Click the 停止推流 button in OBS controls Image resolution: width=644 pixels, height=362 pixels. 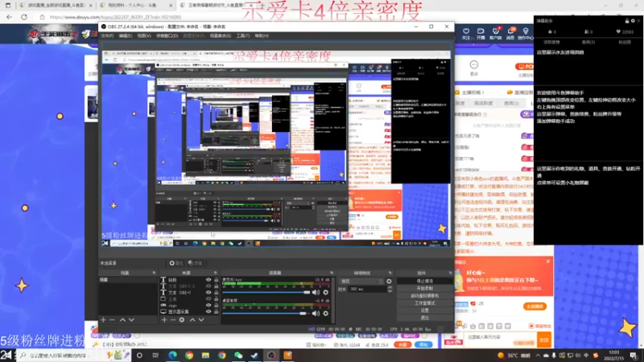[x=425, y=281]
